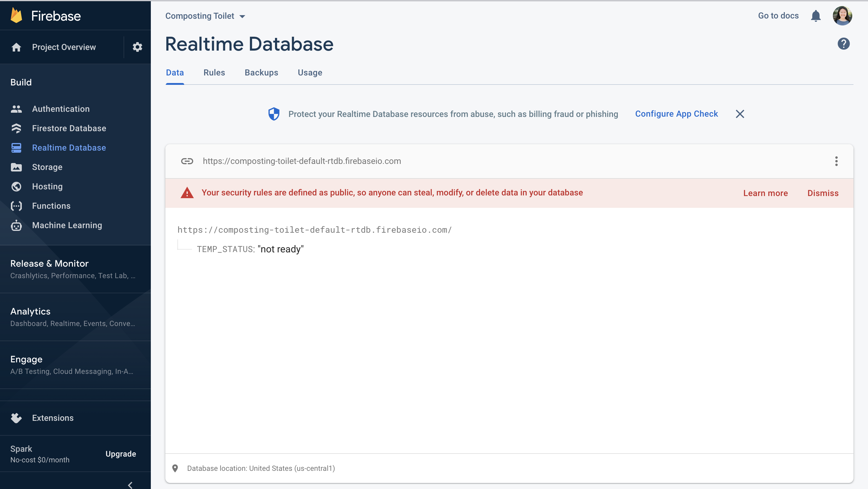Click the App Check shield icon
The width and height of the screenshot is (868, 489).
[x=273, y=114]
